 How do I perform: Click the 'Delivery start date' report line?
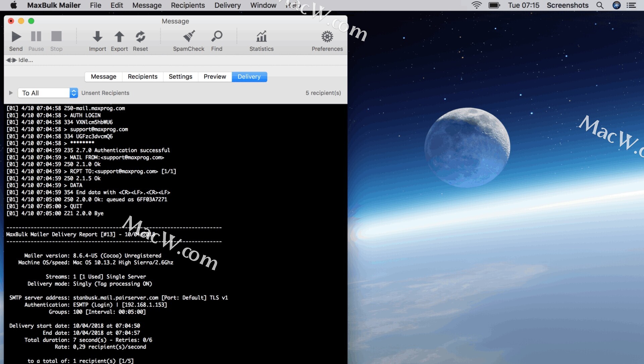(x=74, y=326)
